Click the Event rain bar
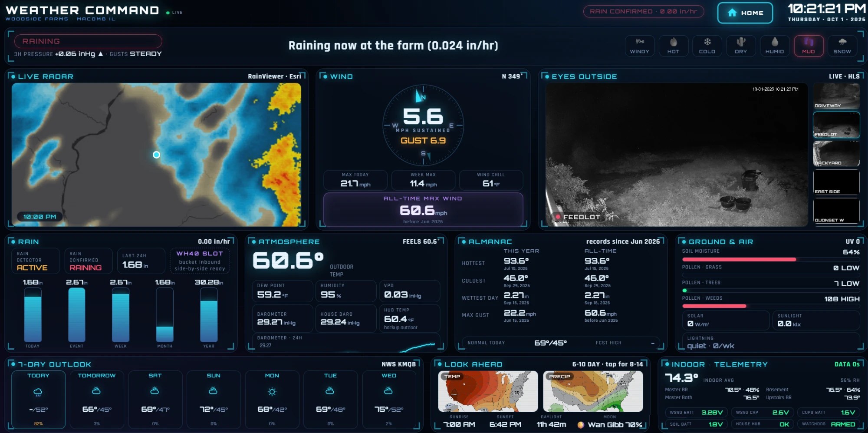This screenshot has height=433, width=868. click(77, 315)
